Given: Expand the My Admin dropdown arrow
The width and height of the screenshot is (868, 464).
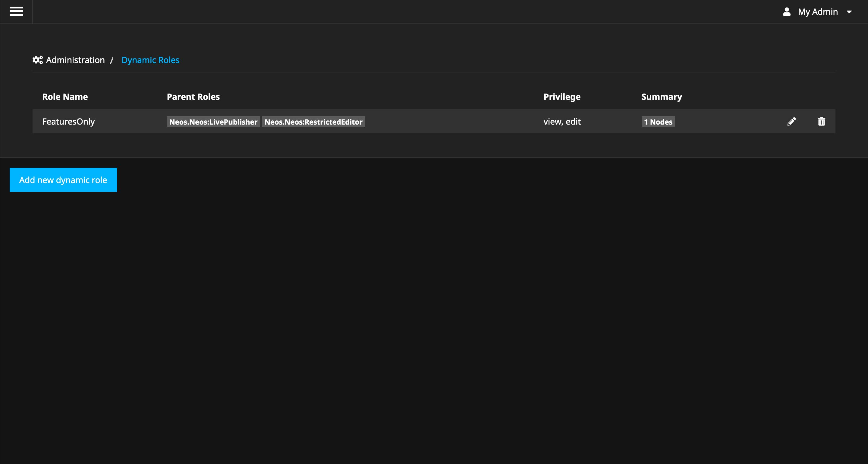Looking at the screenshot, I should tap(849, 12).
